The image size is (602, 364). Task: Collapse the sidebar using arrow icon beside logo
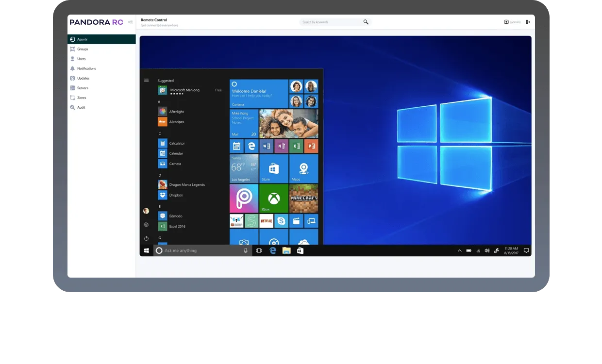point(130,22)
